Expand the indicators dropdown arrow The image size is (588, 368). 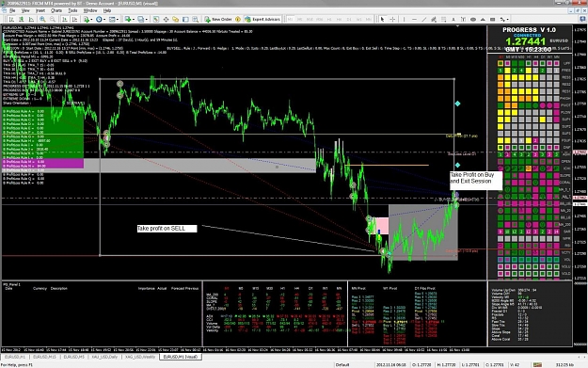tap(91, 19)
